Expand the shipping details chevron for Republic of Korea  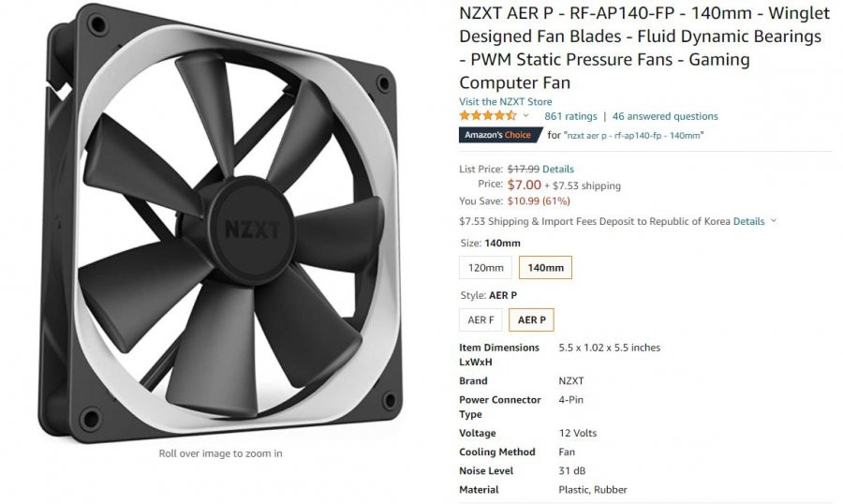pyautogui.click(x=774, y=221)
